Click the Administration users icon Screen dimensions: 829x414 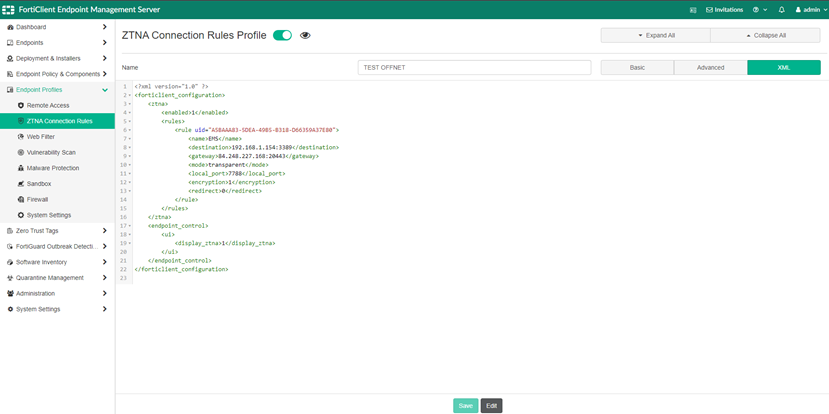point(10,293)
